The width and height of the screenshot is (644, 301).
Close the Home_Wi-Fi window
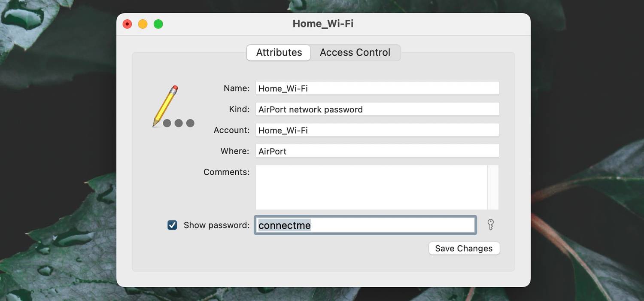click(x=128, y=24)
